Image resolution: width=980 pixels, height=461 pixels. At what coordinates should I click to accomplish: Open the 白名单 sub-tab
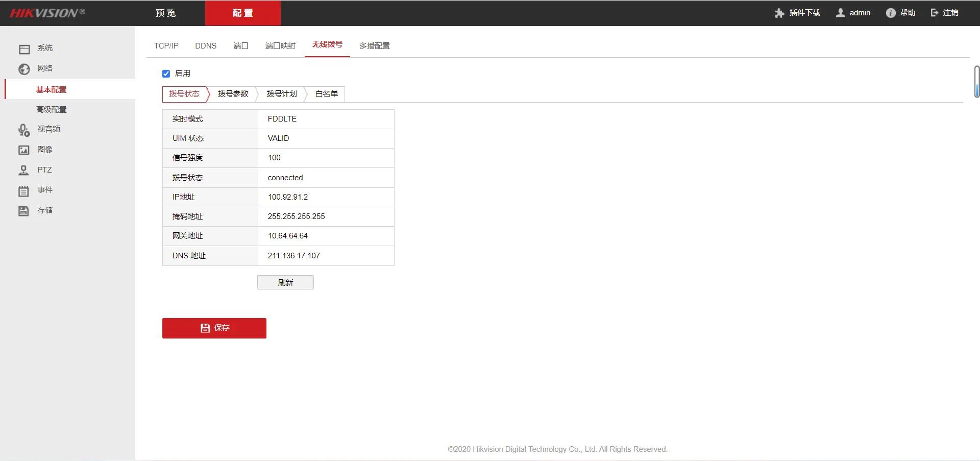(x=326, y=94)
